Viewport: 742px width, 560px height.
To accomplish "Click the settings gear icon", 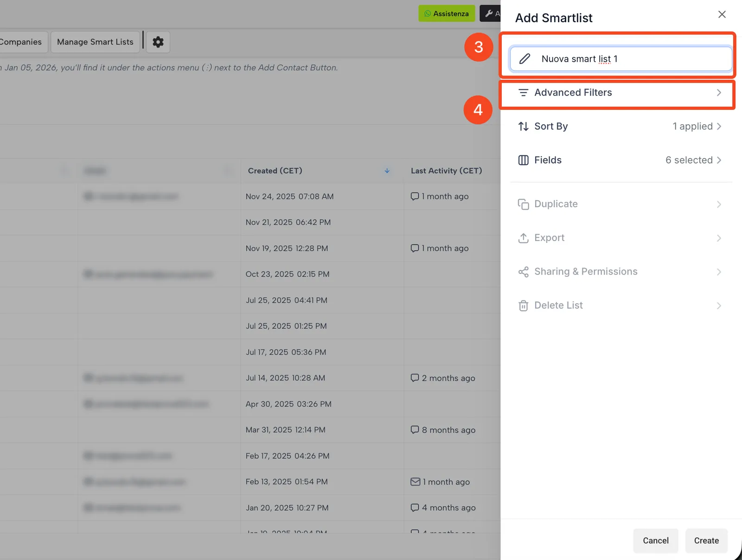I will (158, 42).
